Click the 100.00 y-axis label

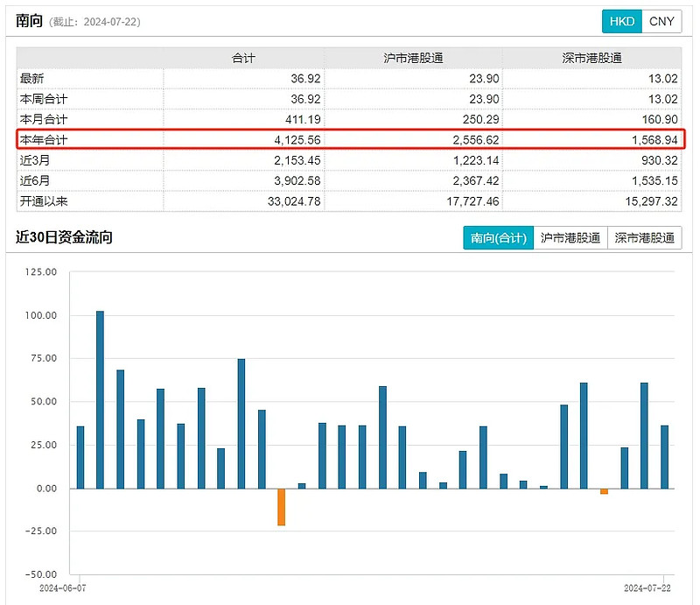point(41,315)
